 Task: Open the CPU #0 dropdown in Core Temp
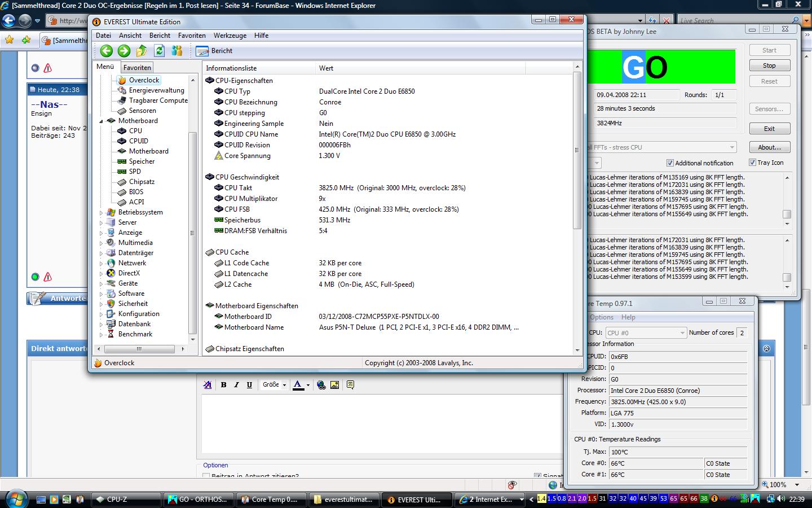[x=646, y=333]
